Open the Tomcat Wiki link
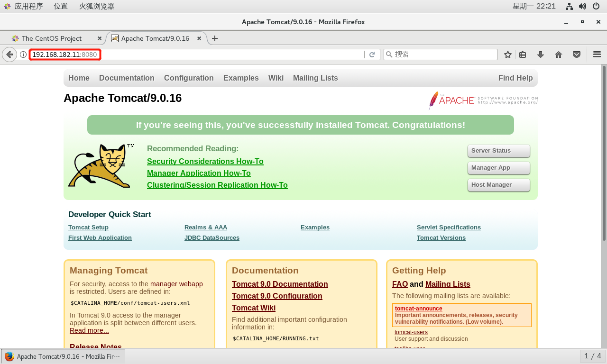 254,308
